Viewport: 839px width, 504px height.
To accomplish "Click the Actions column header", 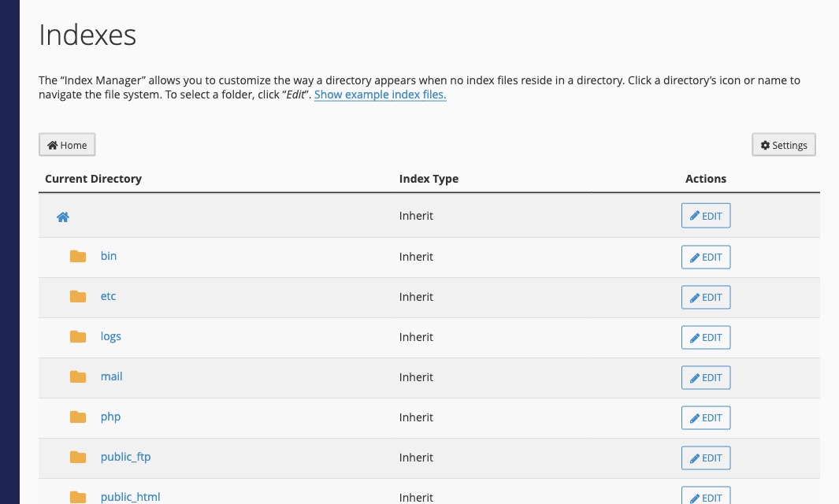I will (706, 179).
